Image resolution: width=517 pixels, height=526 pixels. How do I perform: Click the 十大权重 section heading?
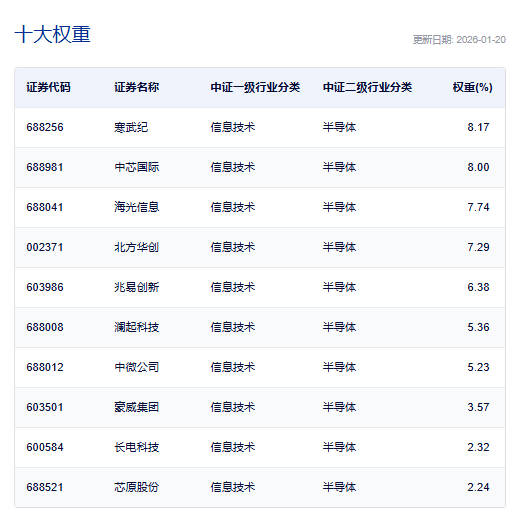coord(53,34)
